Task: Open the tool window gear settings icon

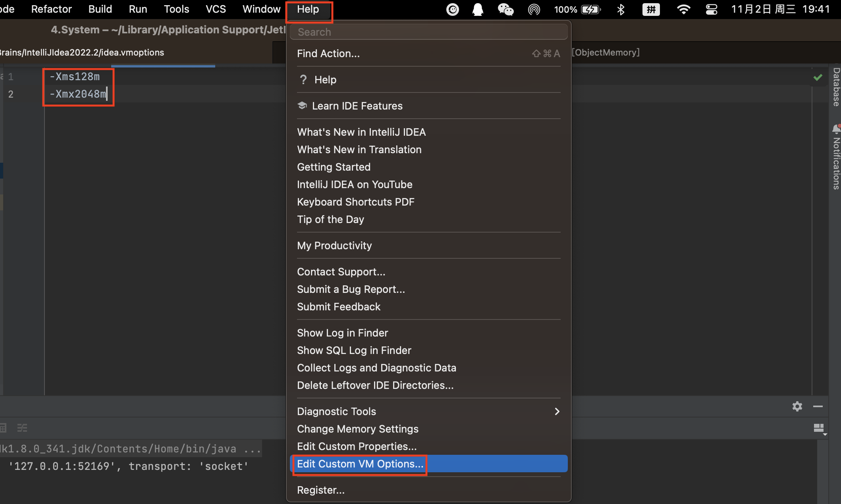Action: pyautogui.click(x=797, y=406)
